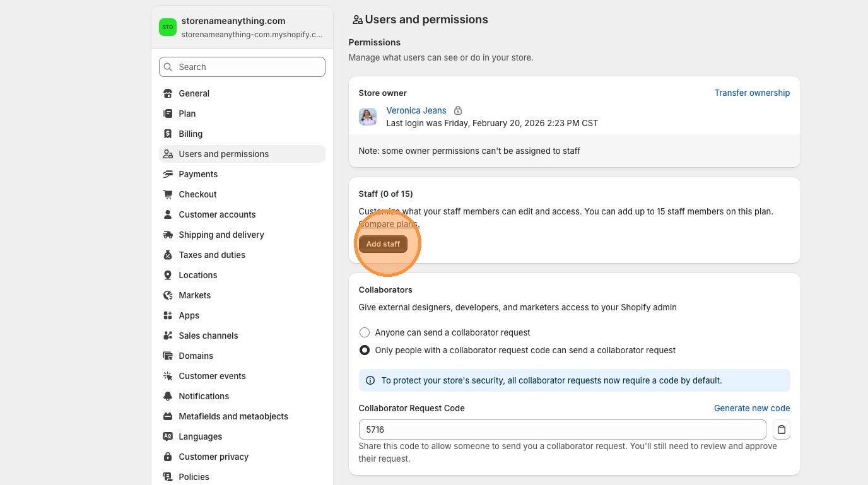Click the Collaborator Request Code field 5716
This screenshot has width=868, height=485.
(562, 429)
